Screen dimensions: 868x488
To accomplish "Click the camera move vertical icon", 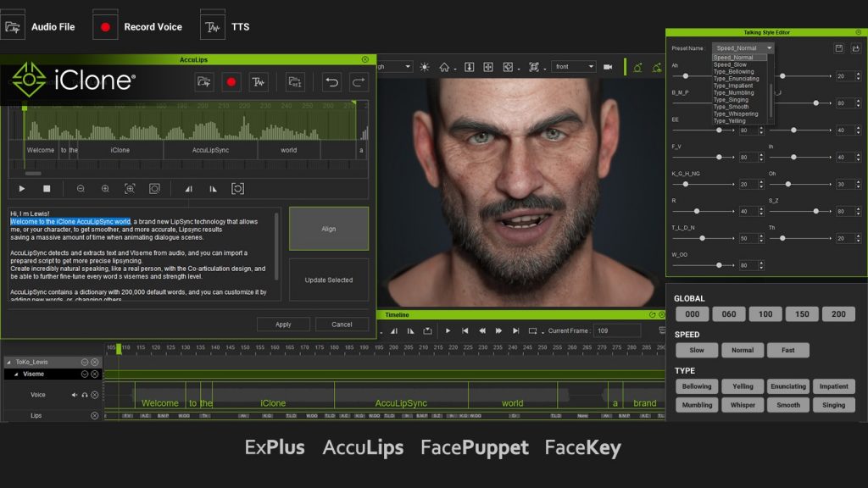I will (470, 67).
